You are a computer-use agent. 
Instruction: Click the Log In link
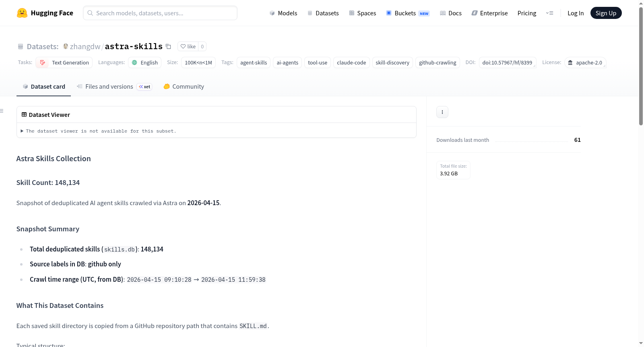tap(576, 13)
